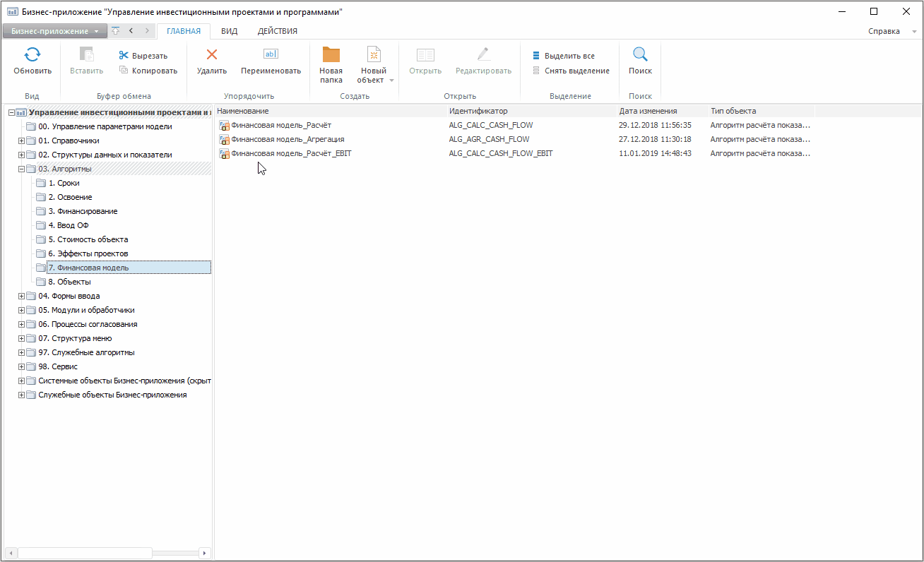Click identifier ALG_AGR_CASH_FLOW
Image resolution: width=924 pixels, height=562 pixels.
pyautogui.click(x=489, y=139)
